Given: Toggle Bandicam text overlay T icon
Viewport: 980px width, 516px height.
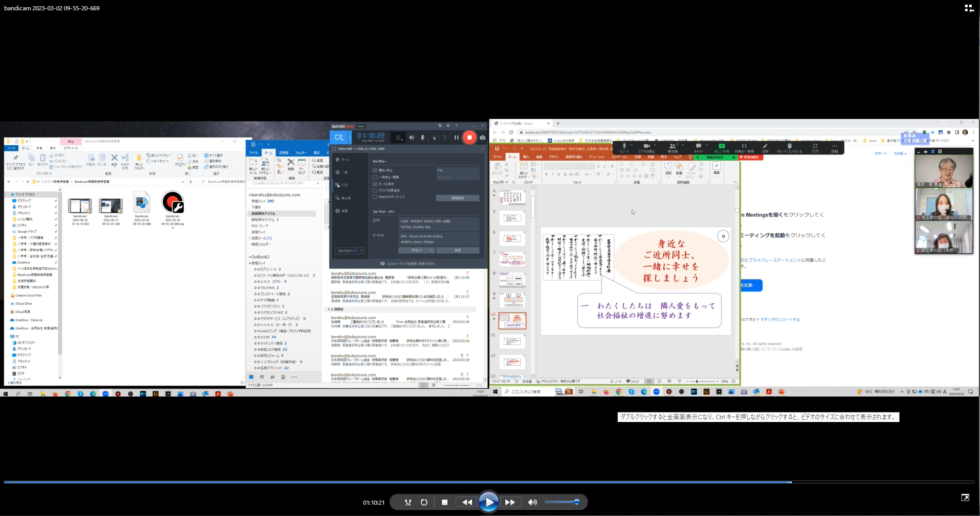Looking at the screenshot, I should (445, 137).
